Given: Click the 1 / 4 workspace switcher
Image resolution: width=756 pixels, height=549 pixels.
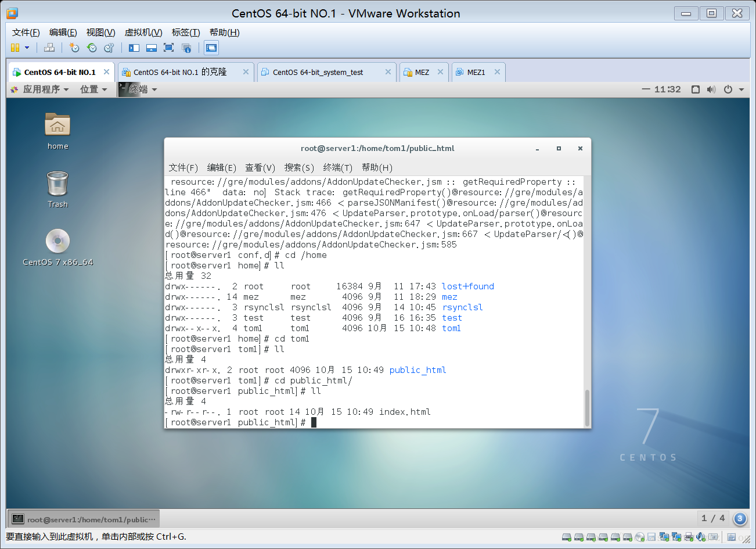Looking at the screenshot, I should [x=713, y=518].
